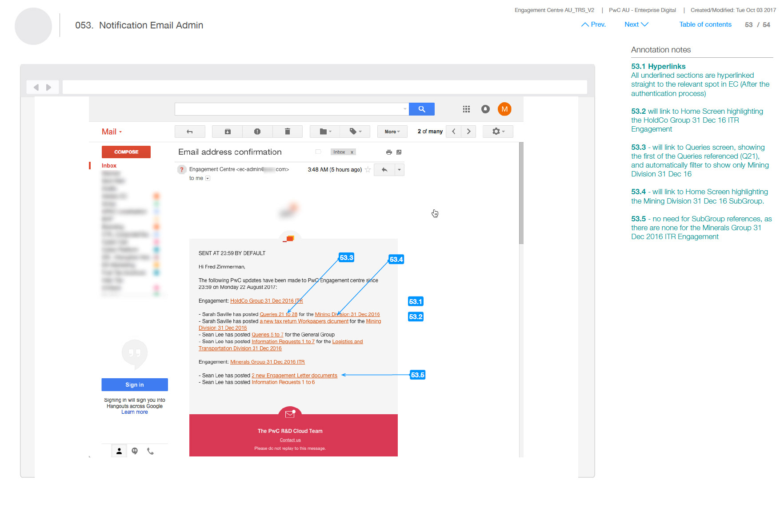Open the Move to folder icon dropdown
The image size is (784, 532).
(x=325, y=132)
